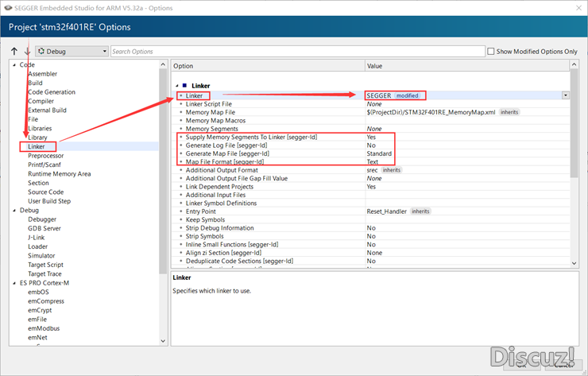
Task: Select Debugger category
Action: (x=42, y=219)
